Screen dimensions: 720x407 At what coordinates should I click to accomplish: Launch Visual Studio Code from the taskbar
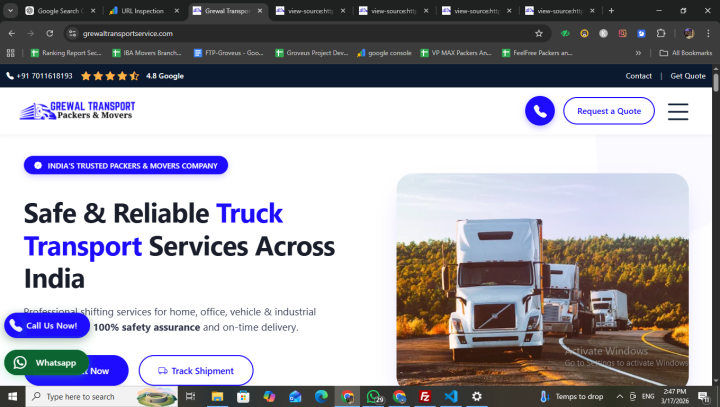[451, 396]
